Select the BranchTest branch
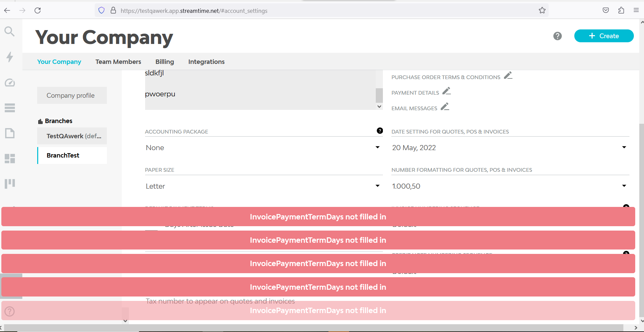This screenshot has width=644, height=332. coord(72,156)
